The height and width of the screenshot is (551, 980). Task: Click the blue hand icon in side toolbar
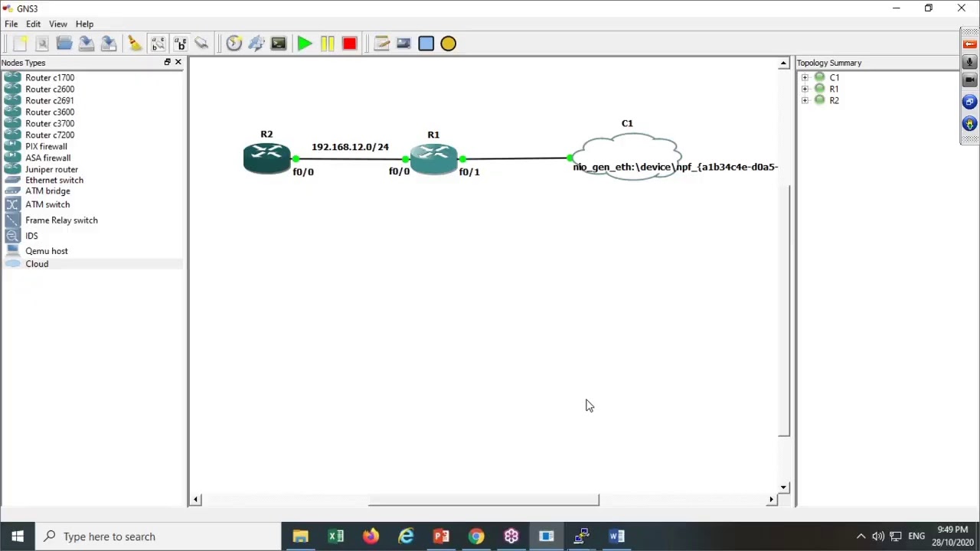pyautogui.click(x=969, y=123)
